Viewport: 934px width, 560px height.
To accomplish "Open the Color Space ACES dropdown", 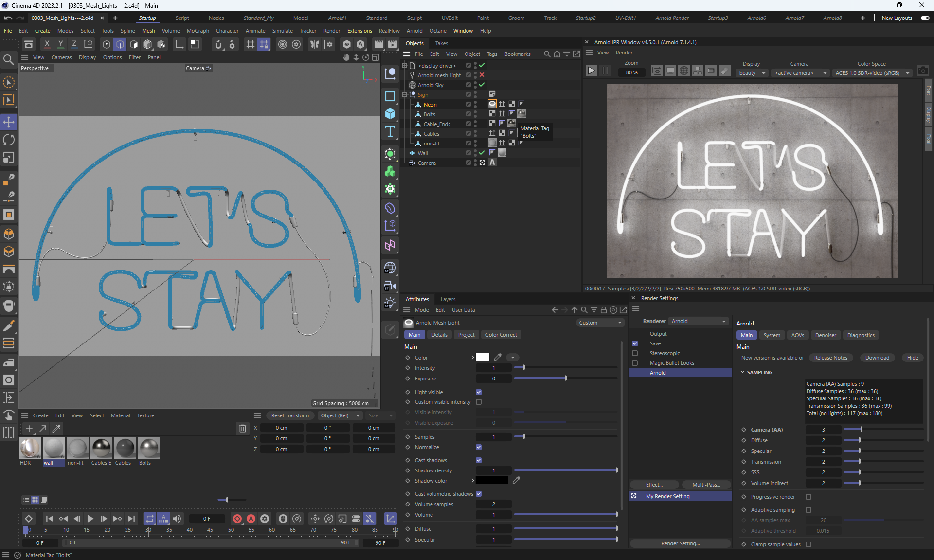I will [872, 73].
